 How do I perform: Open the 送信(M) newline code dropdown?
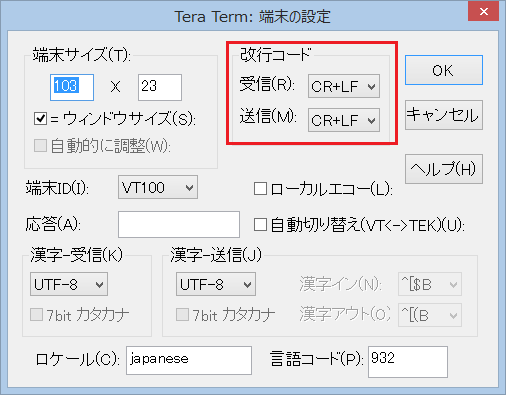click(x=344, y=120)
